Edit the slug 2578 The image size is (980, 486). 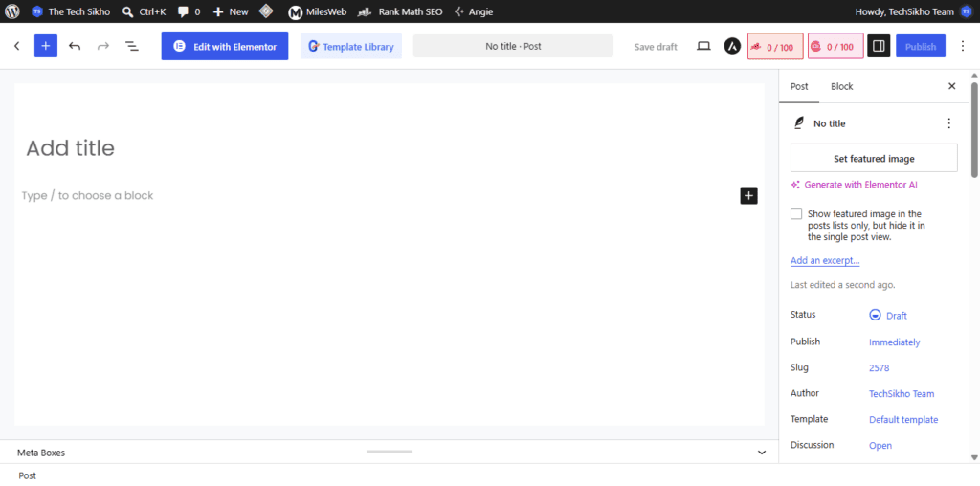879,368
